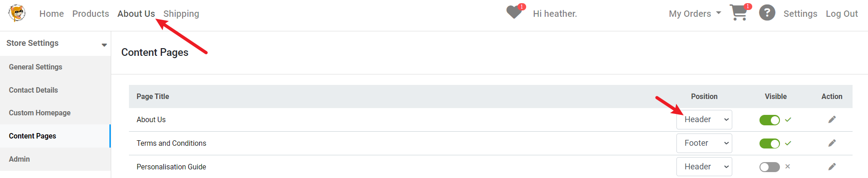This screenshot has height=178, width=868.
Task: Click the store logo icon
Action: pyautogui.click(x=17, y=13)
